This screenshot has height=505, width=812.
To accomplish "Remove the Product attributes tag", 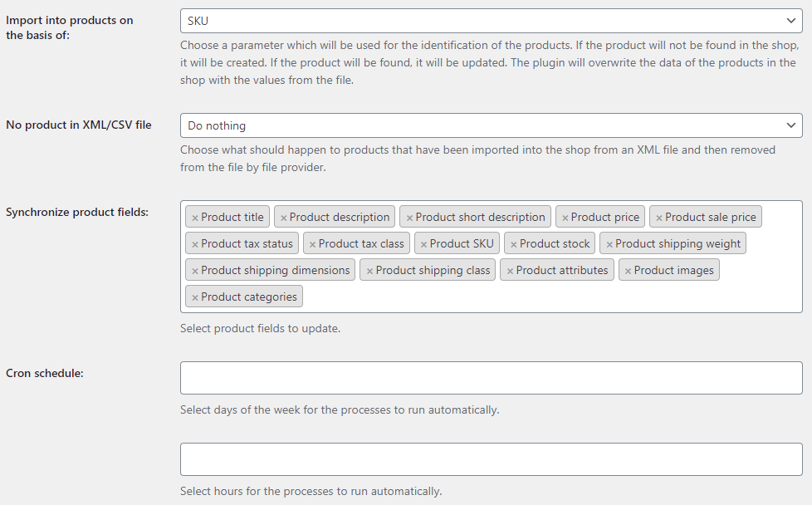I will pos(510,271).
